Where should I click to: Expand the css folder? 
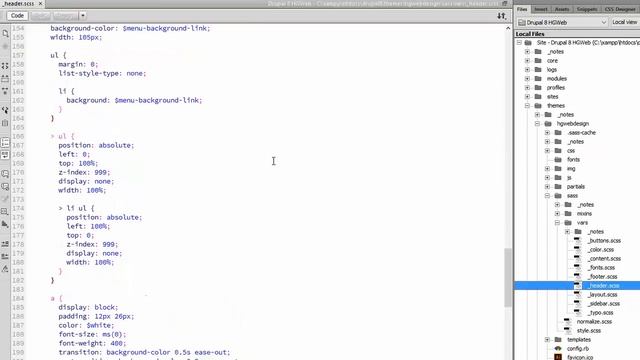(547, 151)
